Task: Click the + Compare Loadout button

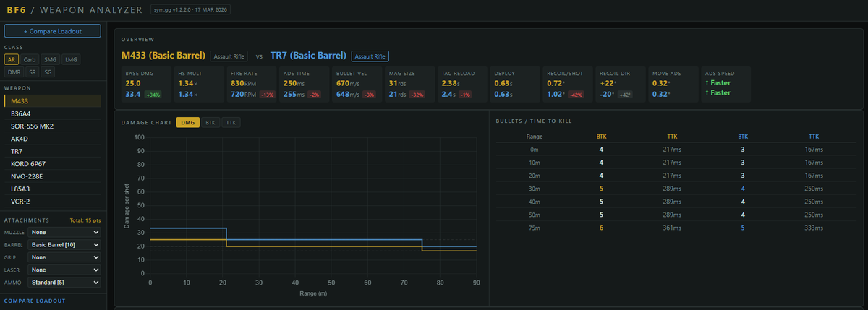Action: (x=52, y=31)
